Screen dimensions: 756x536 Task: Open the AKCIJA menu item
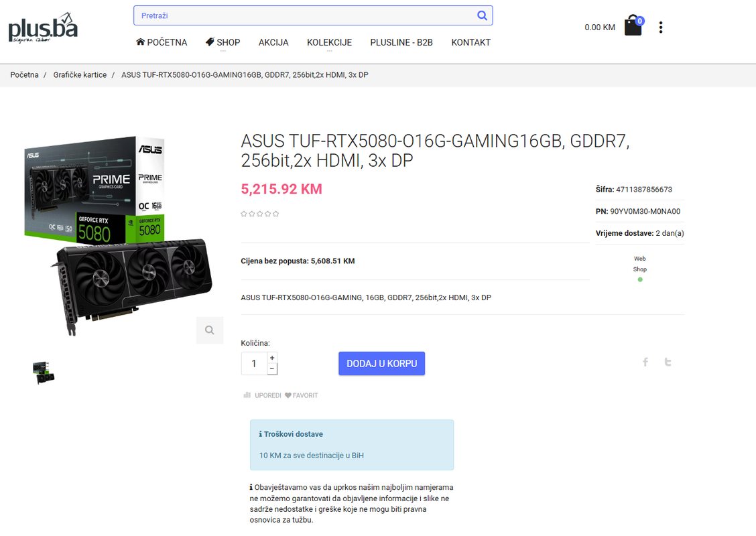pos(273,42)
